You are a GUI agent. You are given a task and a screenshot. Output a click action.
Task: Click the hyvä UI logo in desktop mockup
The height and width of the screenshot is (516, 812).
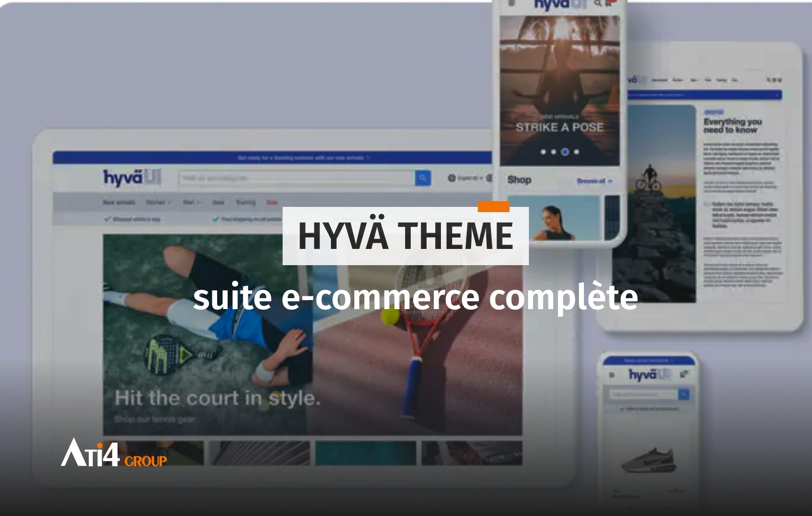coord(132,178)
